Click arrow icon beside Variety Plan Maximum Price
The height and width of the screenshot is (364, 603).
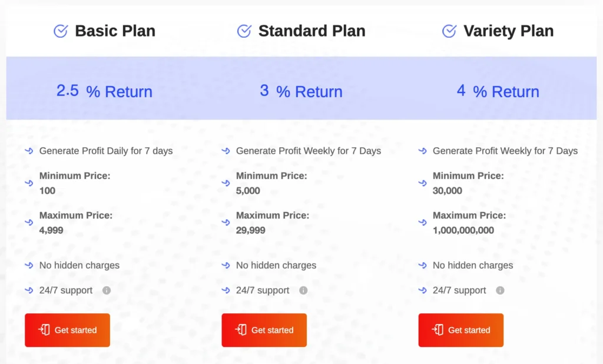point(422,223)
